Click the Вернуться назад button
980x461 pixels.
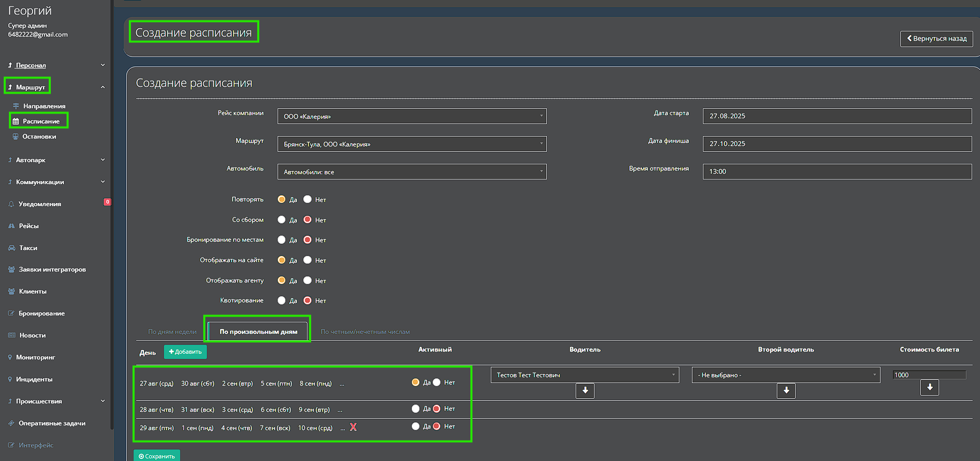tap(937, 39)
